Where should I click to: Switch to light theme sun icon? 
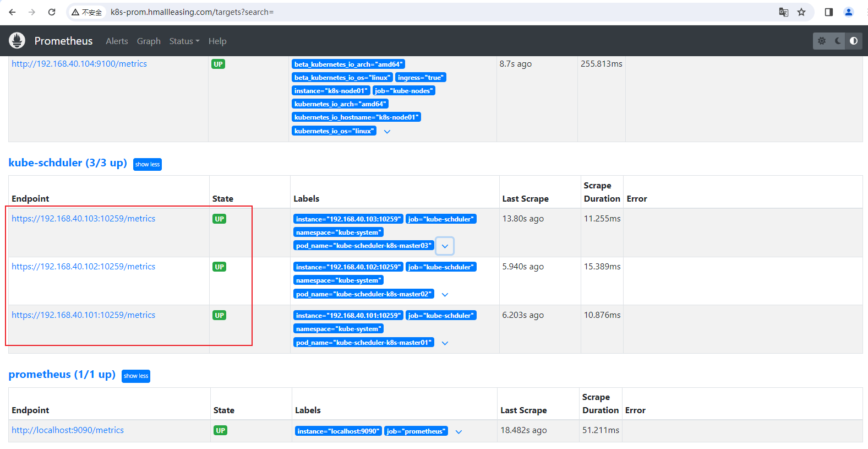click(822, 41)
